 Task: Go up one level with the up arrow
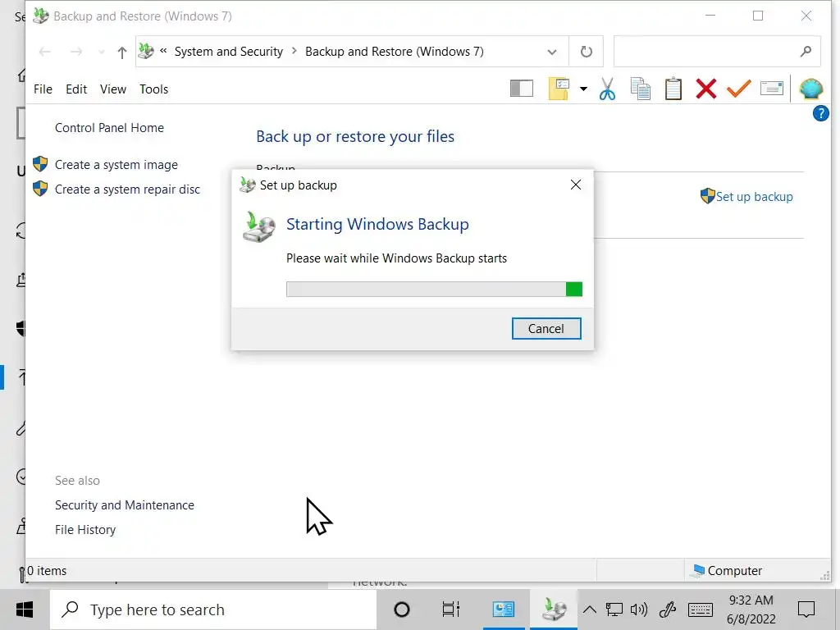click(x=122, y=52)
